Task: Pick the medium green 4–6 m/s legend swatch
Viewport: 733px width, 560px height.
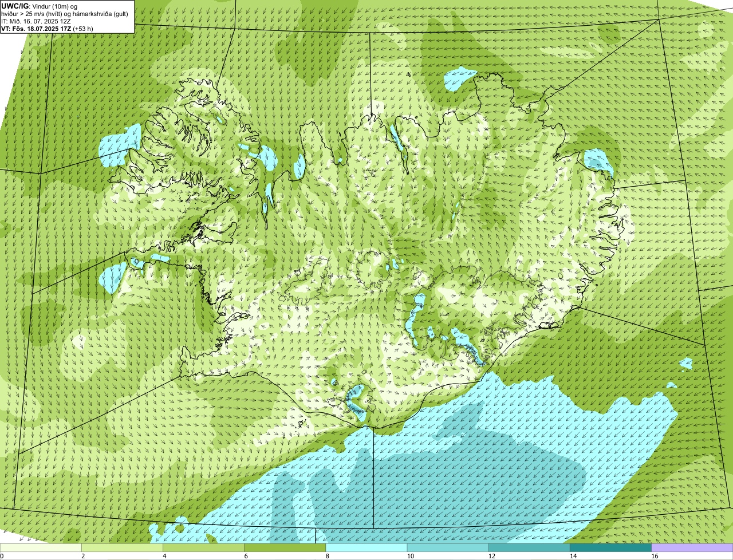Action: 203,547
